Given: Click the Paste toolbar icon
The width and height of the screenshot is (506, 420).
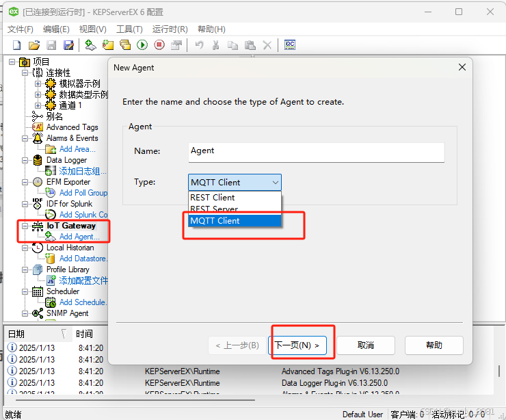Looking at the screenshot, I should (x=250, y=45).
